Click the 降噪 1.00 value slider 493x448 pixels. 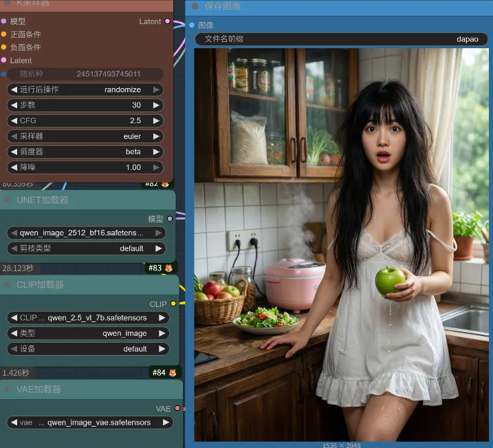coord(85,167)
